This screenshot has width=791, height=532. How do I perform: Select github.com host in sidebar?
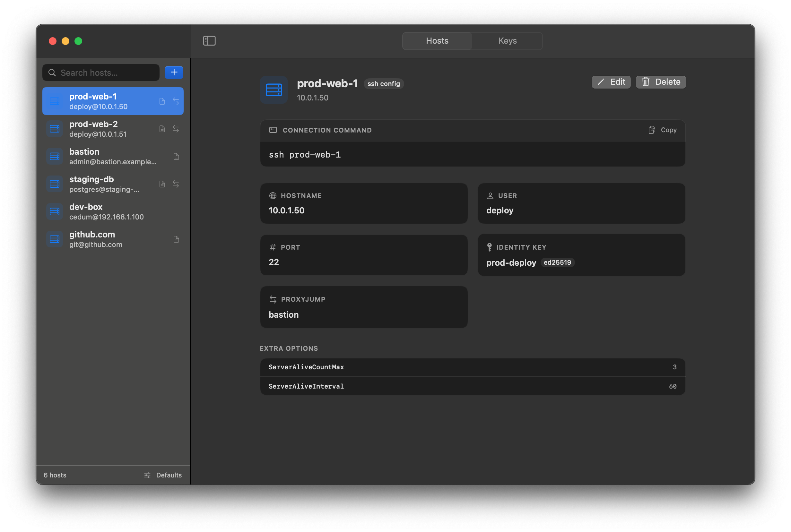coord(113,239)
